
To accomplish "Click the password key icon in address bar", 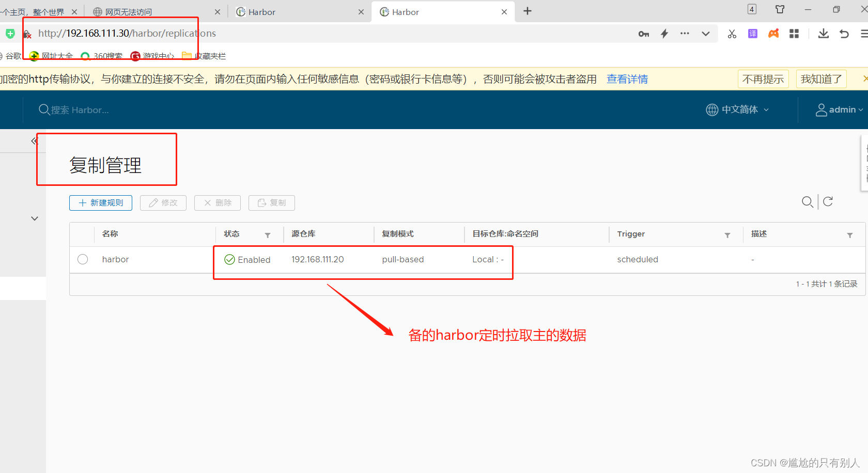I will (644, 34).
